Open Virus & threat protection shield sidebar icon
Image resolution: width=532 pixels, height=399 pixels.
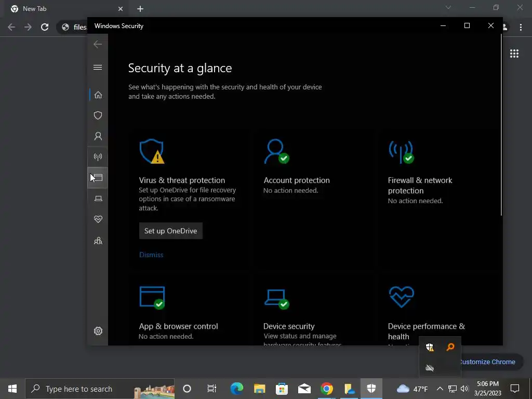[x=98, y=115]
